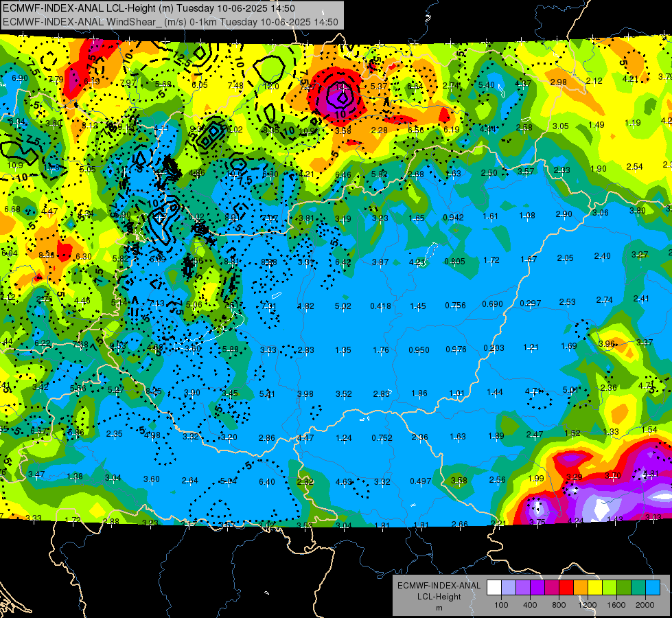Click the wind shear value '3.70'

pos(612,475)
